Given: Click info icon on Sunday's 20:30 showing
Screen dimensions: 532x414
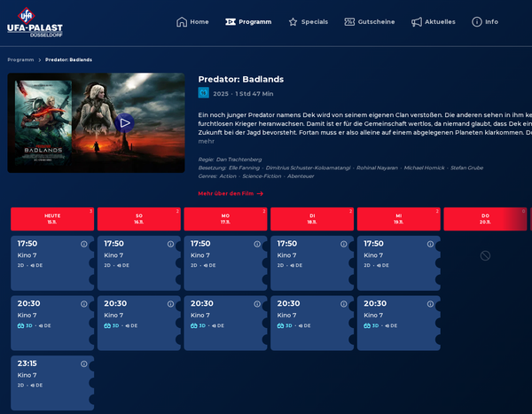Looking at the screenshot, I should (170, 304).
